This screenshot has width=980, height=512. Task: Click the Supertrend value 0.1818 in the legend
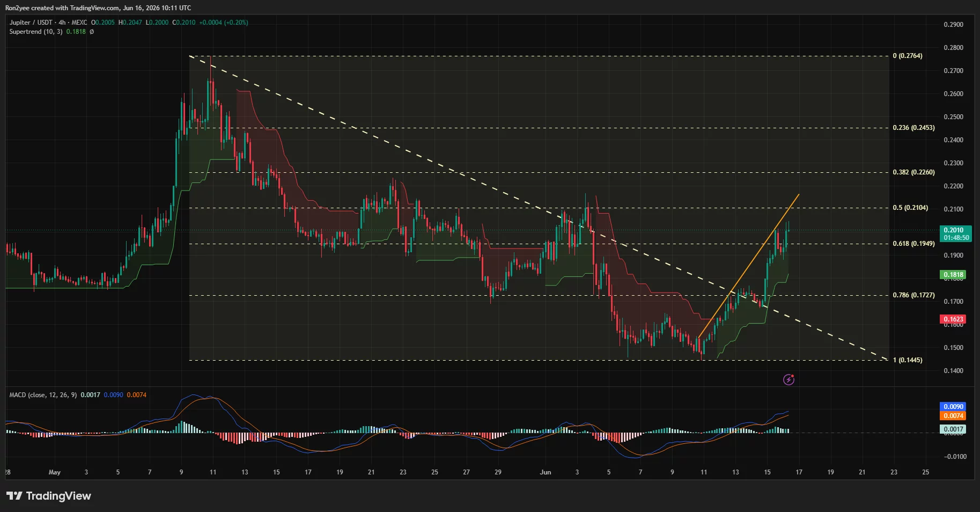(x=76, y=32)
